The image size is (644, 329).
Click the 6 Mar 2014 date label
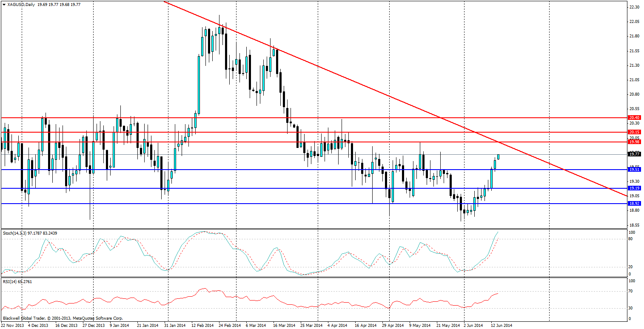point(256,326)
